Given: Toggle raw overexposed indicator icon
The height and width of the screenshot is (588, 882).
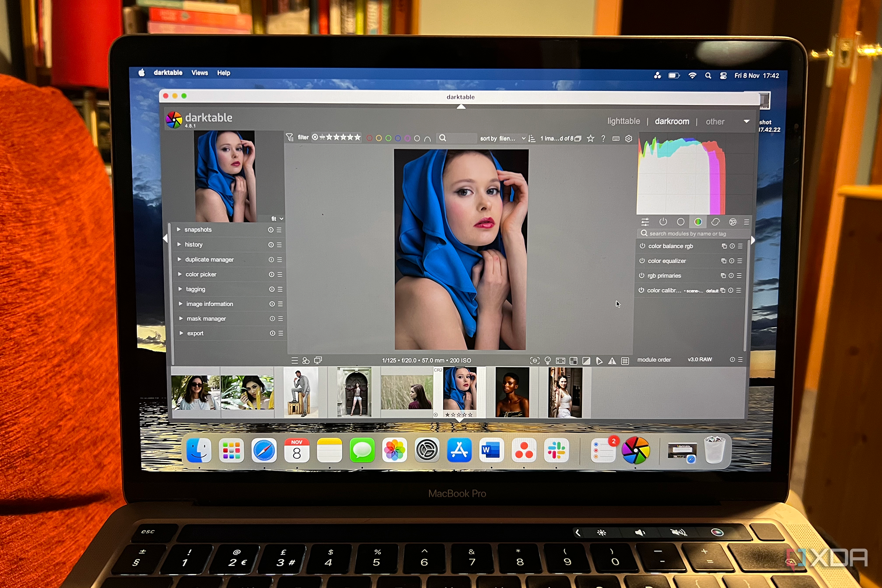Looking at the screenshot, I should pos(573,361).
